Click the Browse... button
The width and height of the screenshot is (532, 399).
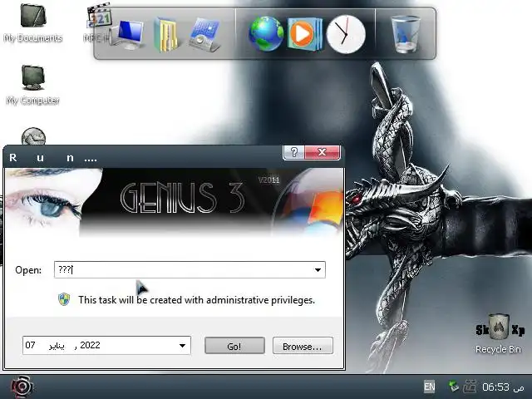point(303,346)
